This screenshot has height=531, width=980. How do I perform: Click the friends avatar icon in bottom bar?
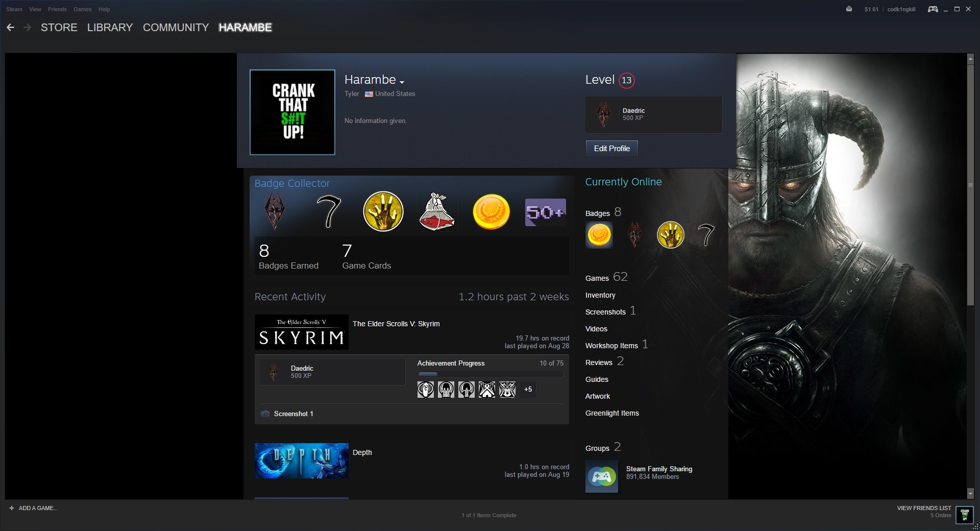point(965,515)
